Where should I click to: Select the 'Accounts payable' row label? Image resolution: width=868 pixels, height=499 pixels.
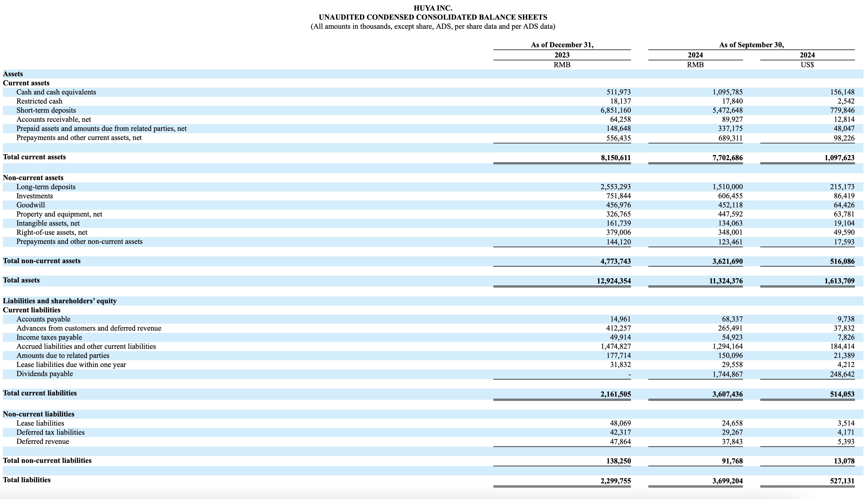[43, 319]
